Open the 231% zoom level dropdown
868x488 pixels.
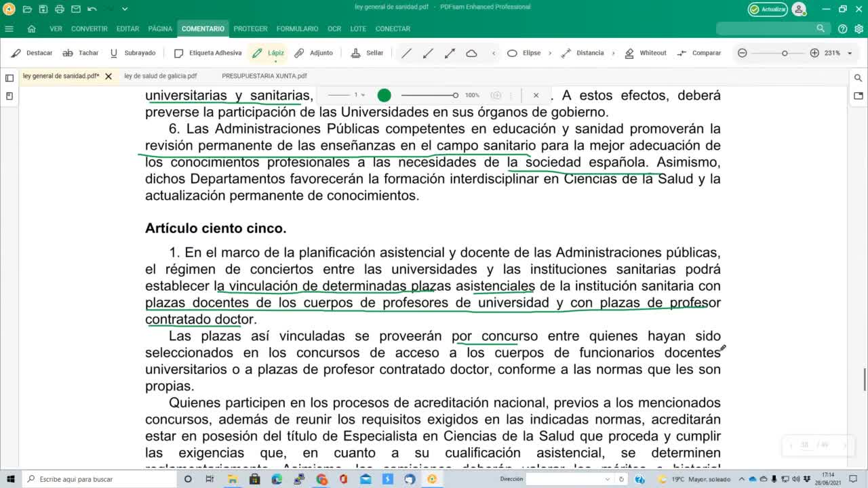click(x=850, y=53)
